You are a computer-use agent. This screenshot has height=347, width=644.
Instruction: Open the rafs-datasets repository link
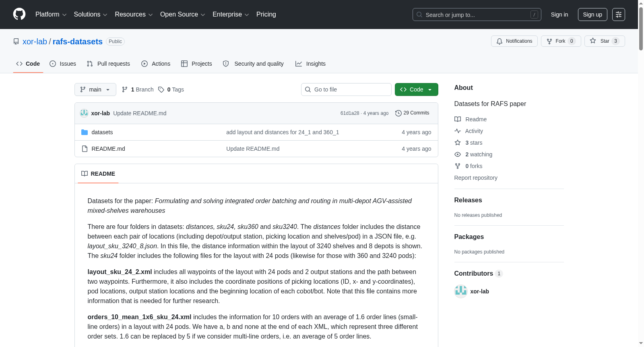[78, 42]
